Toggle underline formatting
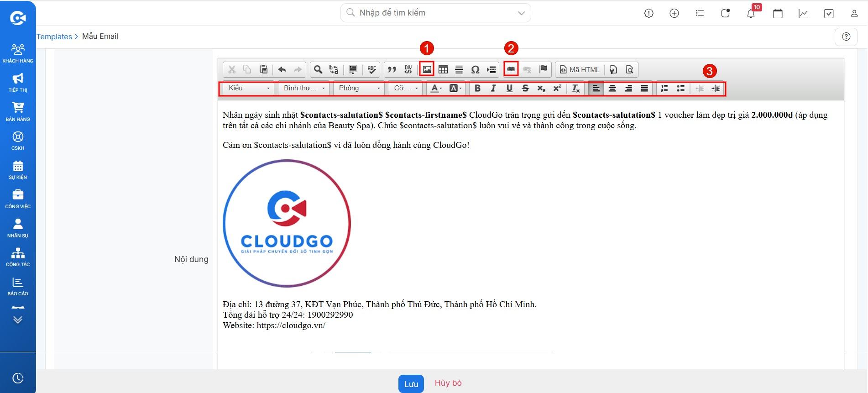The image size is (868, 393). (x=509, y=88)
